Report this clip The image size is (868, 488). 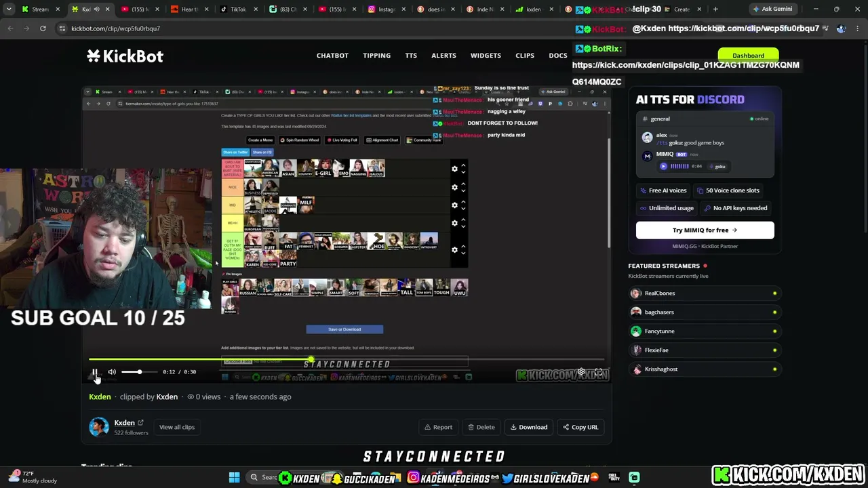(438, 427)
